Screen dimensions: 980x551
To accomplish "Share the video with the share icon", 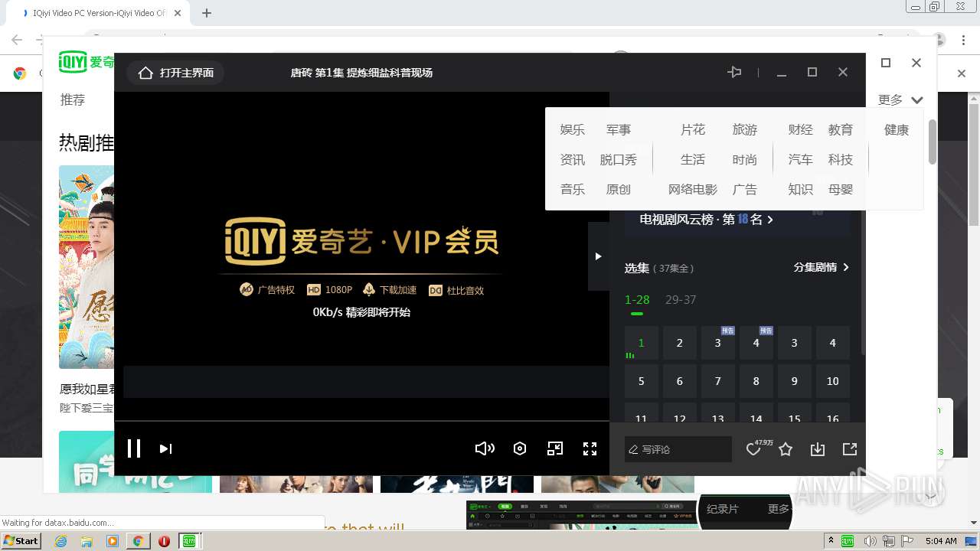I will (850, 449).
